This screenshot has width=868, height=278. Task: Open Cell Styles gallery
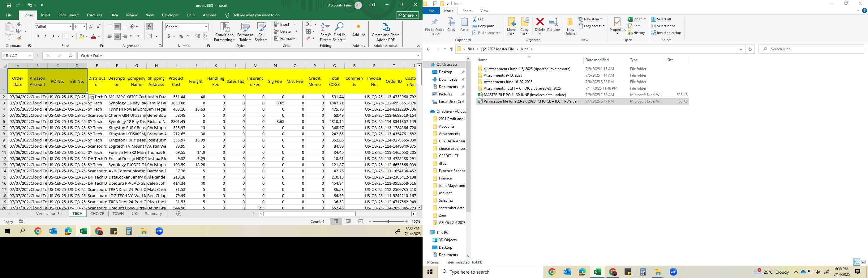click(x=261, y=32)
